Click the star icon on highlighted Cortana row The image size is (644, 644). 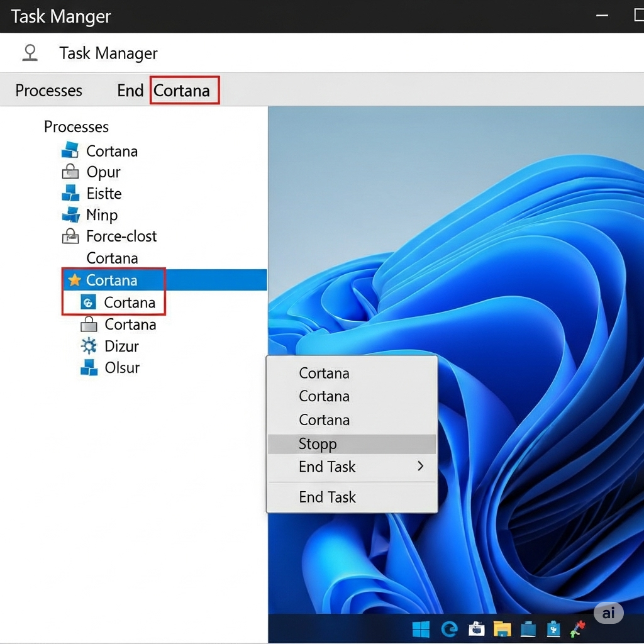(74, 280)
